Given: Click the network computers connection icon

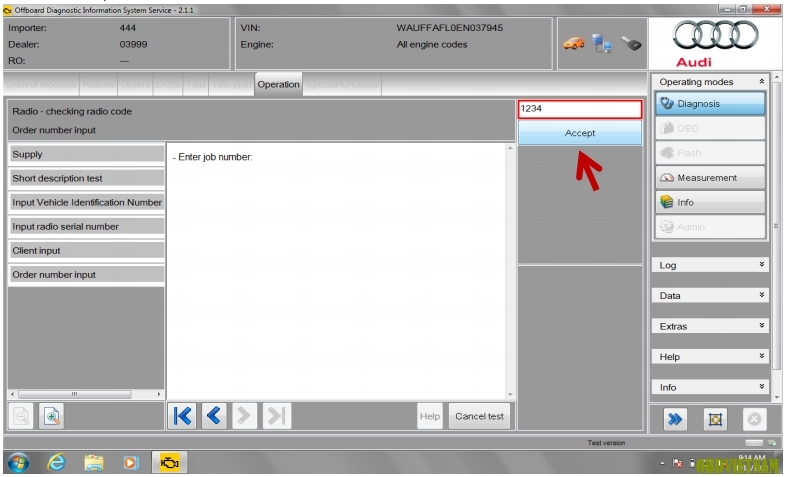Looking at the screenshot, I should [x=602, y=44].
